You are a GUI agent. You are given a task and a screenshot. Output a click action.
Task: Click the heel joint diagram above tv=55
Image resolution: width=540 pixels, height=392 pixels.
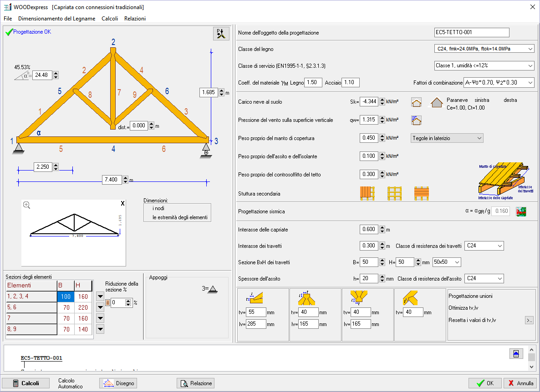pyautogui.click(x=255, y=298)
